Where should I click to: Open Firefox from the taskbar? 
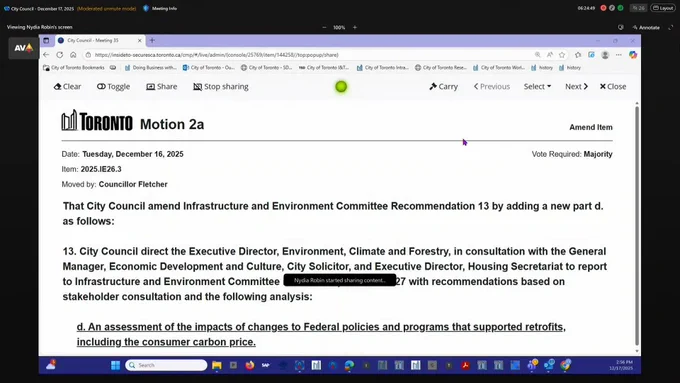[249, 365]
